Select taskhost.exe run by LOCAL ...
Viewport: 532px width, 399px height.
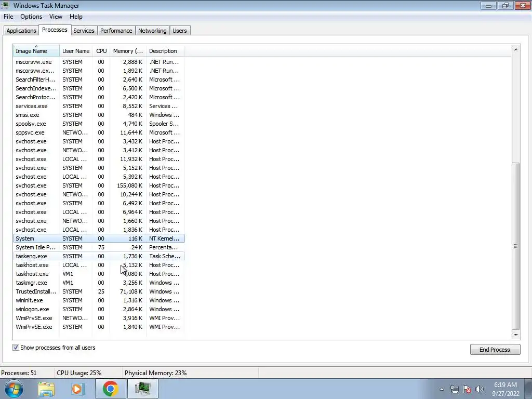pyautogui.click(x=99, y=265)
